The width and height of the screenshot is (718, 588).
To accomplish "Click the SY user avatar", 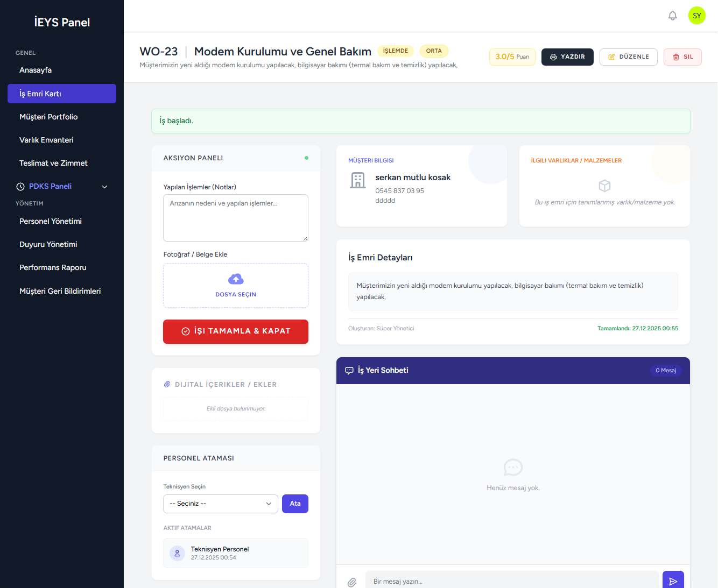I will point(696,16).
